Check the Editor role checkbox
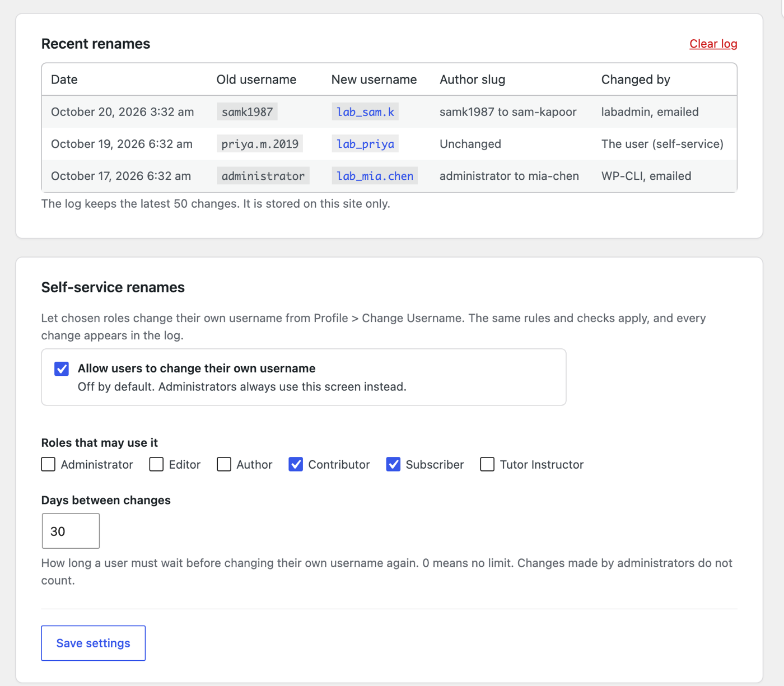This screenshot has width=784, height=686. 156,464
